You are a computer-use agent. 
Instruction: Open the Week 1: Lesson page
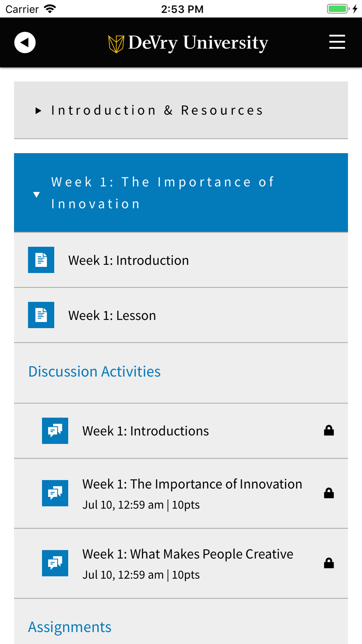click(x=181, y=315)
